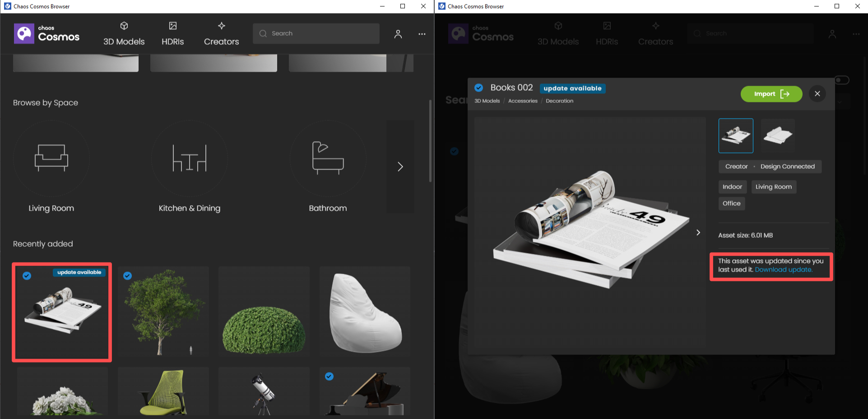Show next preview image with arrow
The height and width of the screenshot is (419, 868).
point(698,232)
